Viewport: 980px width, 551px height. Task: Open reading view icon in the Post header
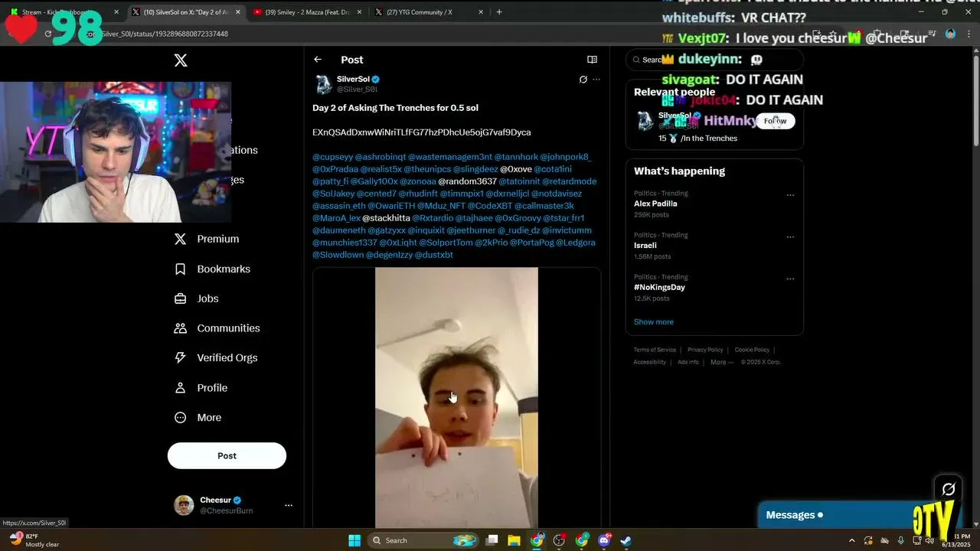click(592, 60)
